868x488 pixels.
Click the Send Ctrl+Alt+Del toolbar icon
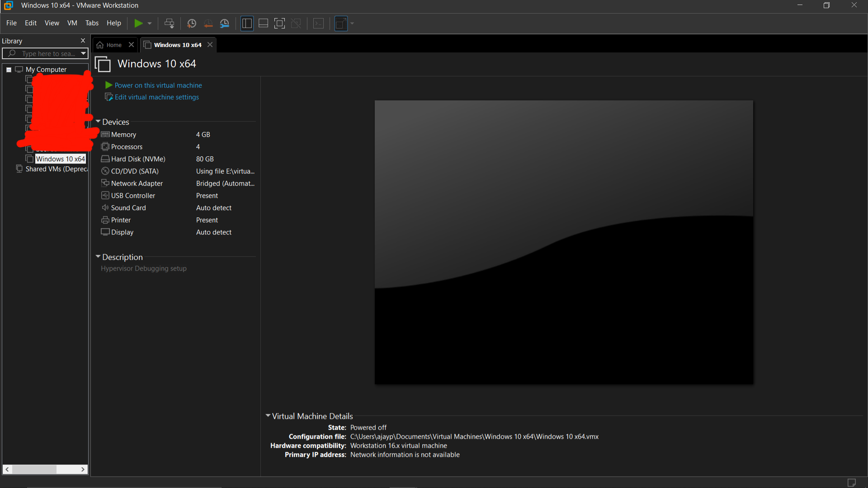[x=169, y=23]
